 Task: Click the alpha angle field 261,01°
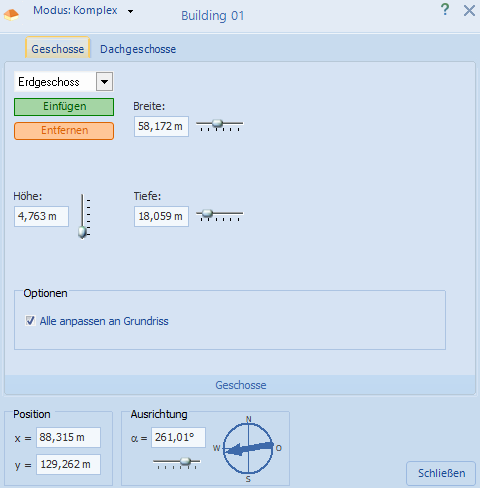178,437
